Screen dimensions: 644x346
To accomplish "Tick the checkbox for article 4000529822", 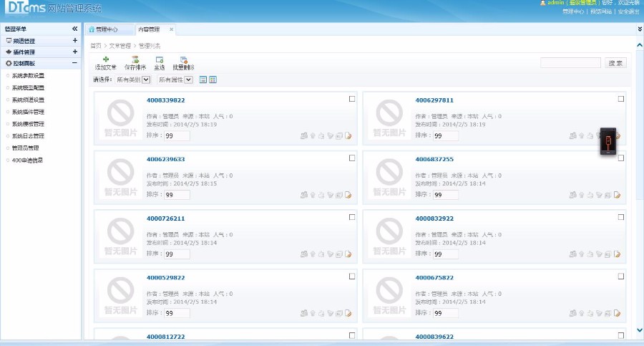I will (352, 277).
